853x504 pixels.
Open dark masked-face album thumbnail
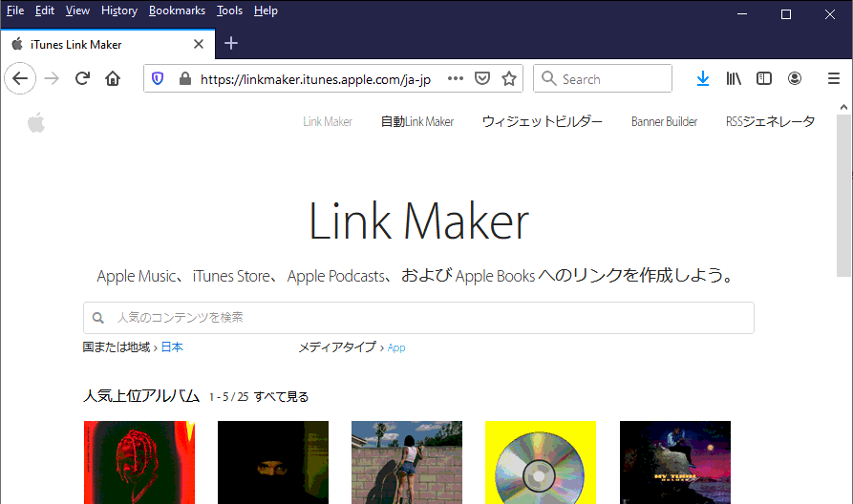pos(273,462)
